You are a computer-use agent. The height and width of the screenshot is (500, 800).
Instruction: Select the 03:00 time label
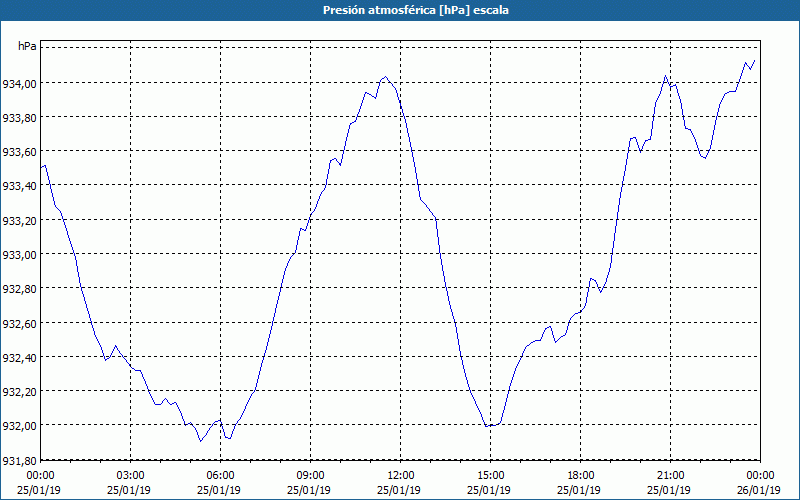pyautogui.click(x=131, y=476)
